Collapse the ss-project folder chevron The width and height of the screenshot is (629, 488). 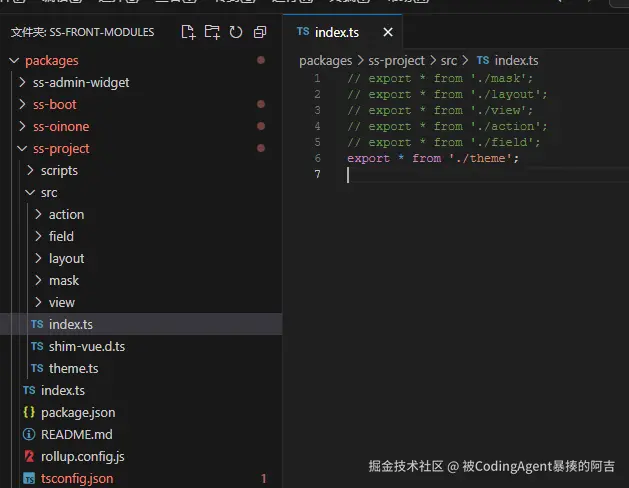pyautogui.click(x=22, y=148)
